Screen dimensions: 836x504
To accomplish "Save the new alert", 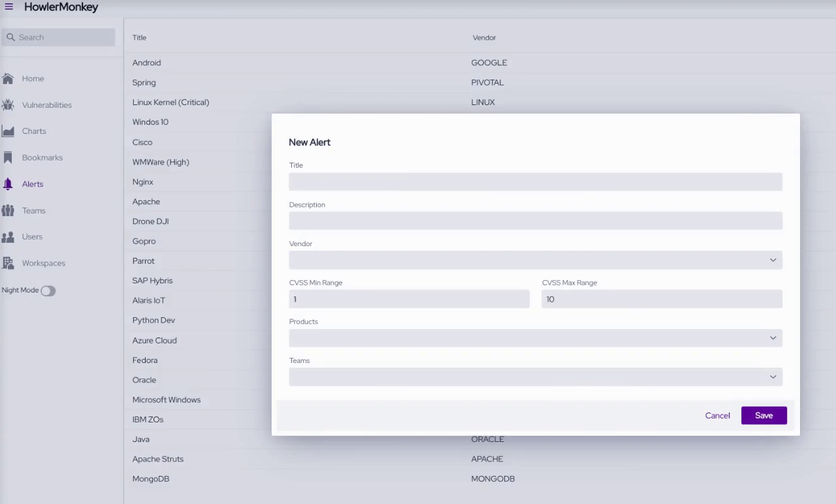I will tap(764, 415).
